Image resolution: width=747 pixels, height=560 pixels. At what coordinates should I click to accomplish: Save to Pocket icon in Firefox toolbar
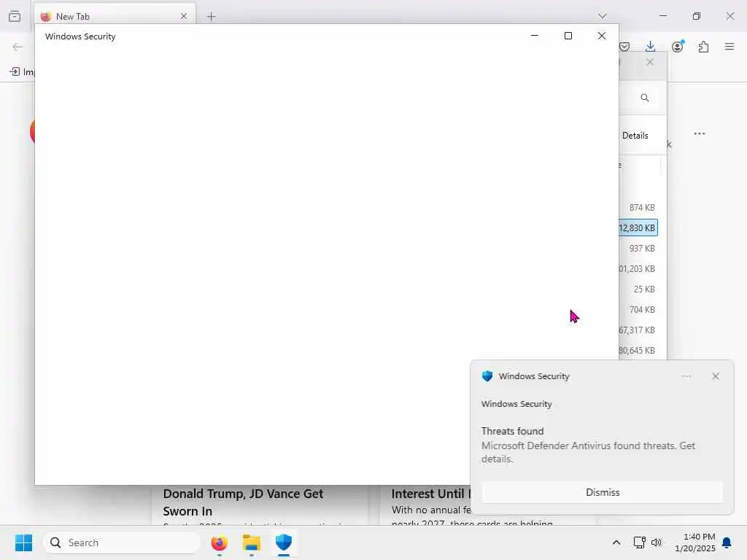(x=624, y=47)
